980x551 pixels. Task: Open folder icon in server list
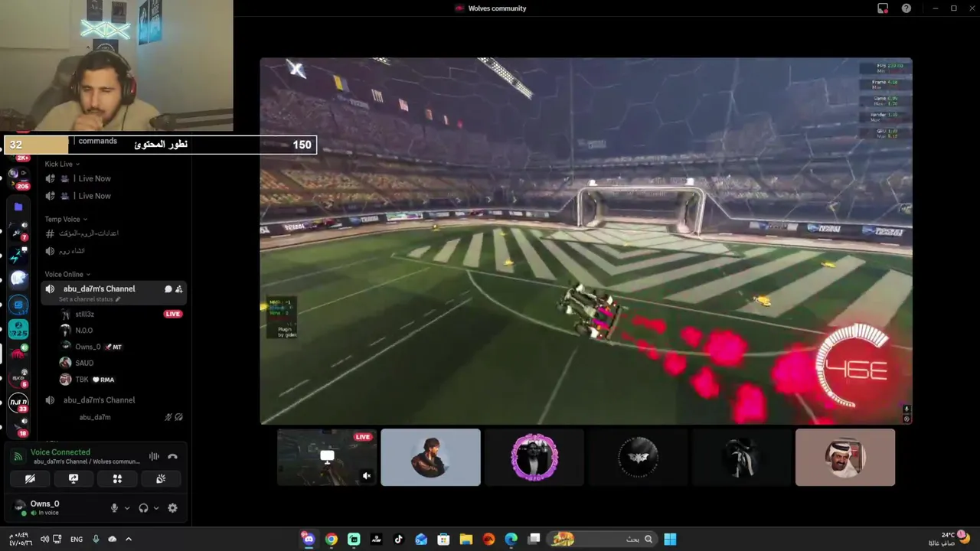click(x=18, y=207)
